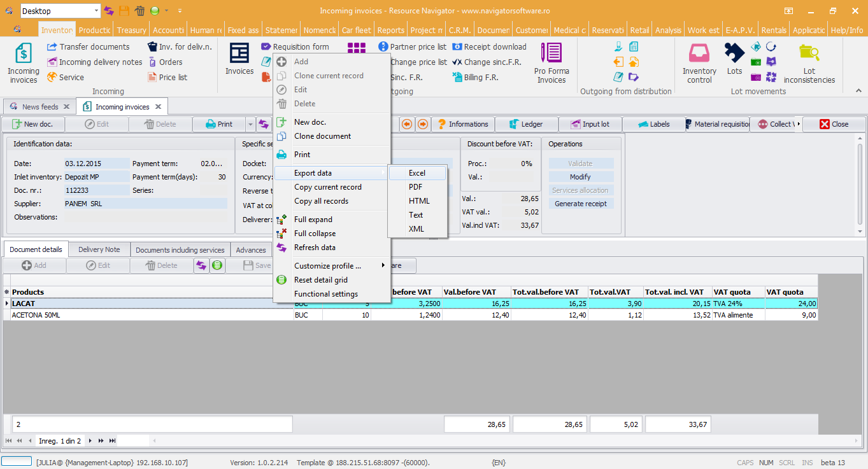Switch to the Car fleet ribbon tab
This screenshot has height=469, width=868.
coord(356,30)
